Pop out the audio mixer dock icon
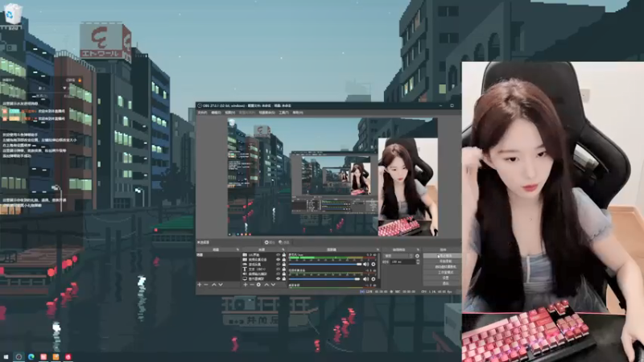This screenshot has width=644, height=362. (378, 249)
